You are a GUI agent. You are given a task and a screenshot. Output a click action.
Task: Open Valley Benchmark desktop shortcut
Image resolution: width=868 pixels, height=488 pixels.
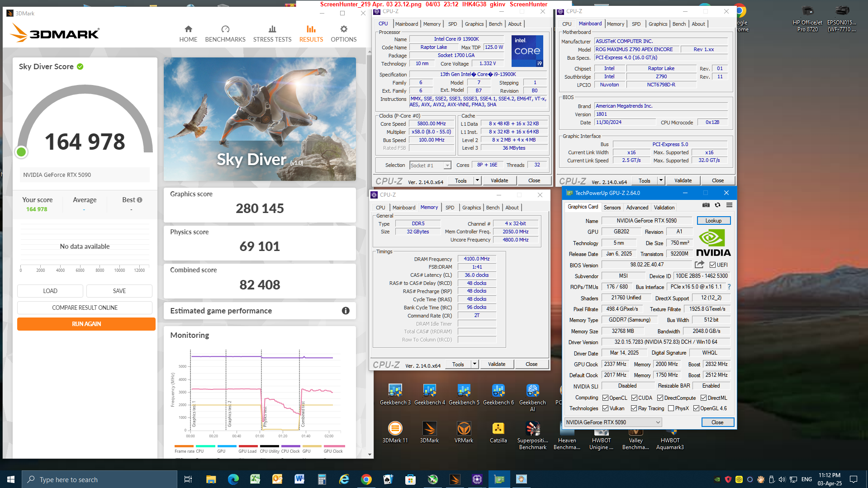coord(636,438)
